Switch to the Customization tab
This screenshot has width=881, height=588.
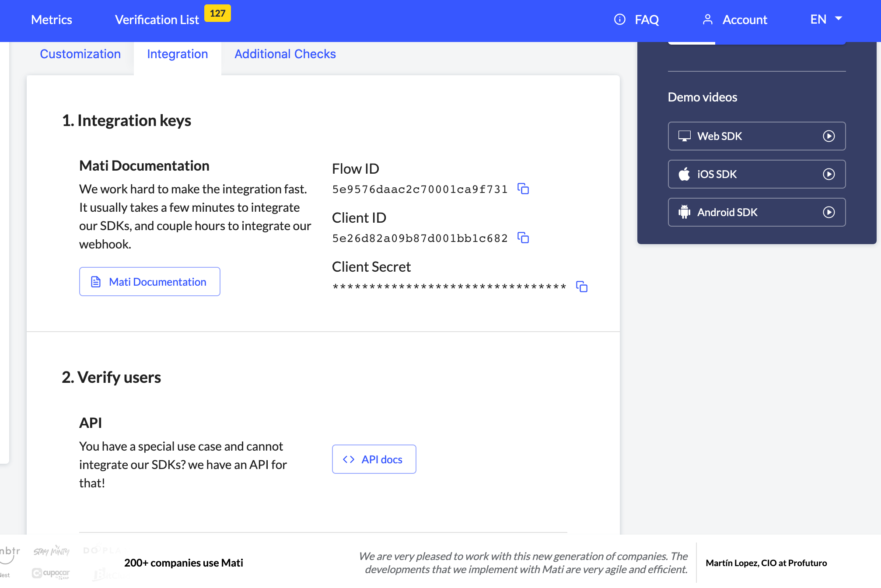[x=80, y=54]
